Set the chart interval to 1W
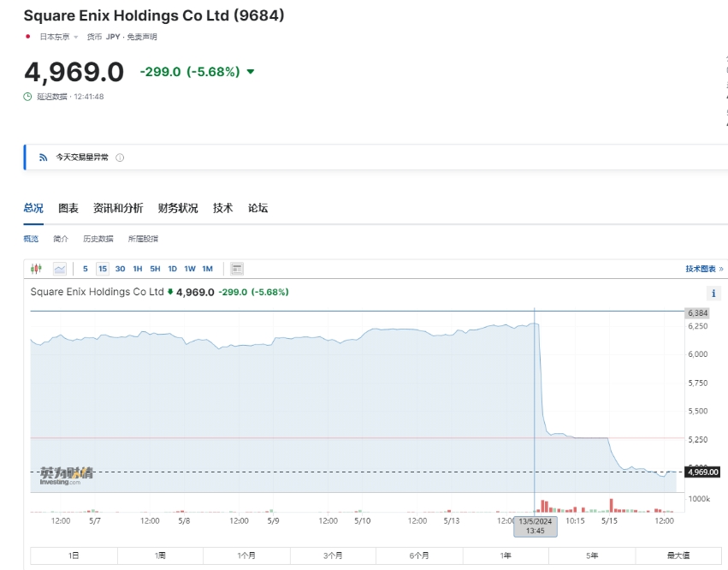The height and width of the screenshot is (570, 728). (x=190, y=269)
